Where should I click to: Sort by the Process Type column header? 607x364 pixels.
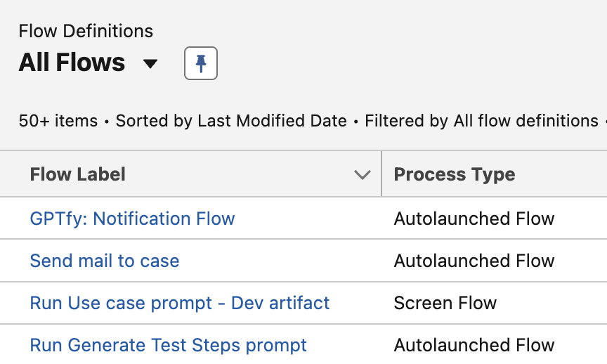coord(455,174)
